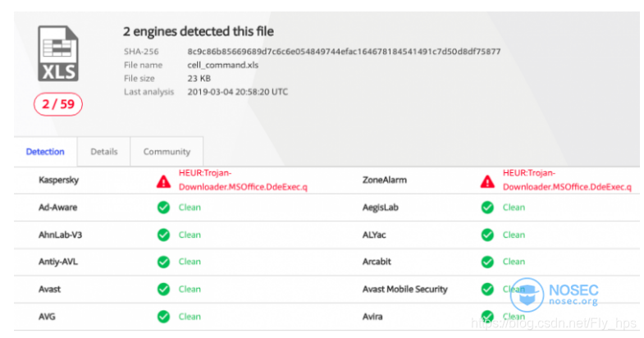This screenshot has width=644, height=338.
Task: Click the XLS file type icon
Action: point(58,53)
